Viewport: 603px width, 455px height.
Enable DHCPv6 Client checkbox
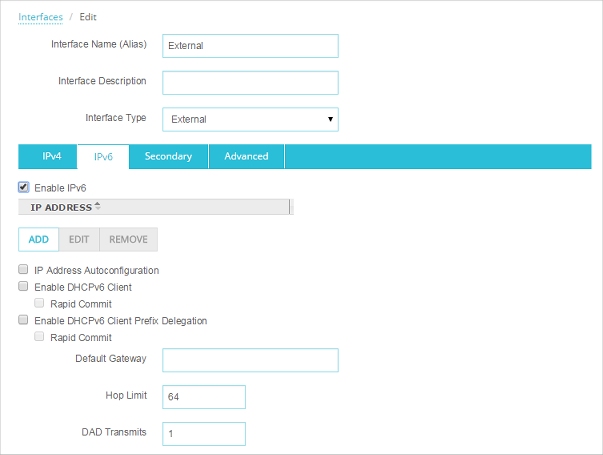tap(24, 287)
